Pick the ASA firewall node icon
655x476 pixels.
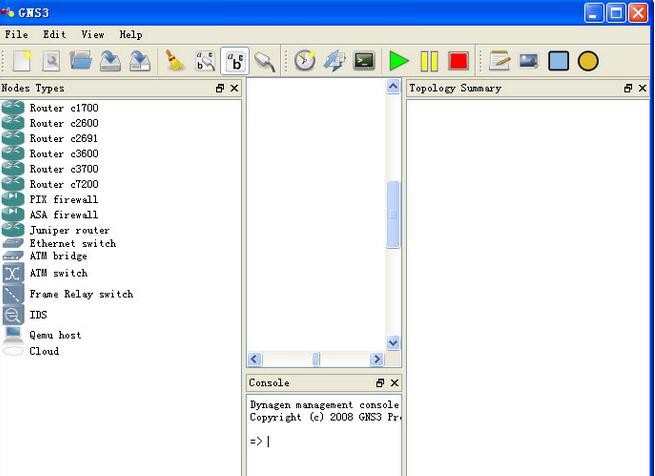pyautogui.click(x=13, y=215)
